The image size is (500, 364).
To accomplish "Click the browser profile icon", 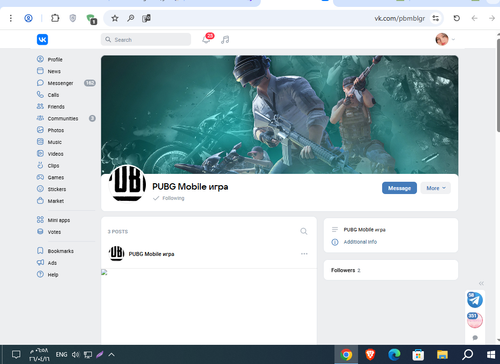I will tap(29, 18).
